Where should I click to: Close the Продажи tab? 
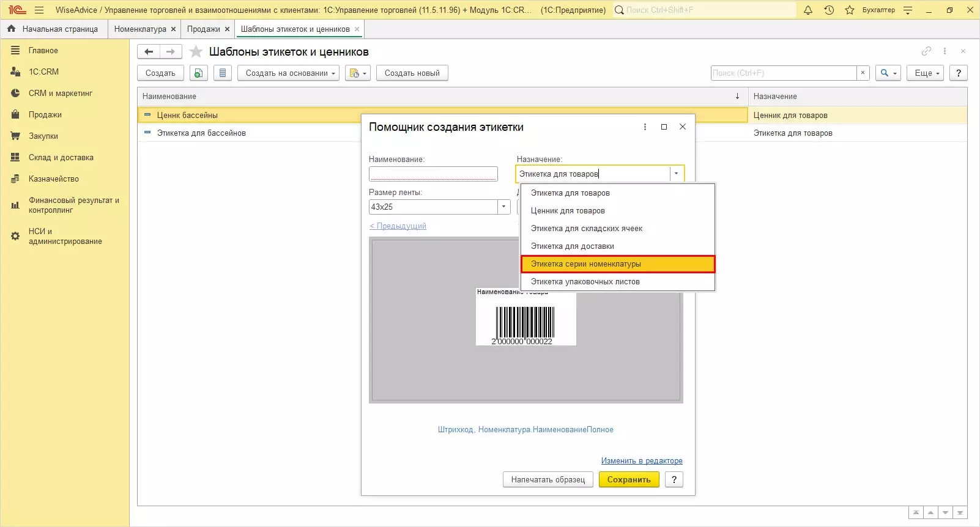(x=228, y=29)
